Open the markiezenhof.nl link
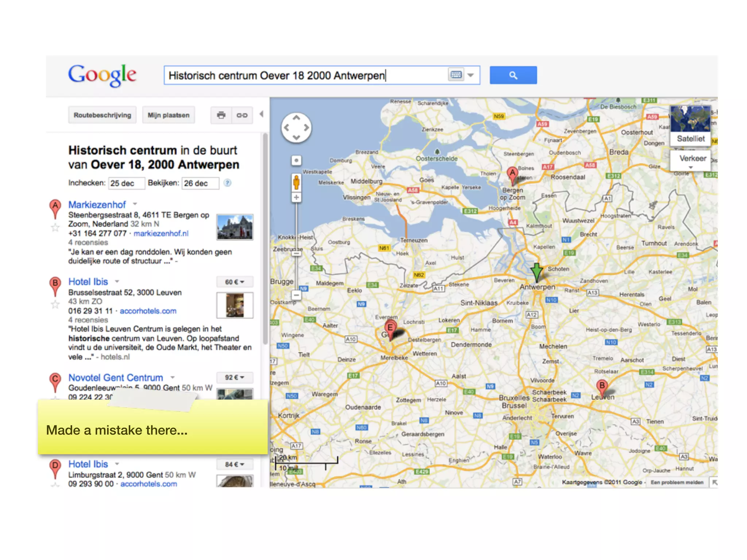Image resolution: width=747 pixels, height=560 pixels. click(161, 233)
